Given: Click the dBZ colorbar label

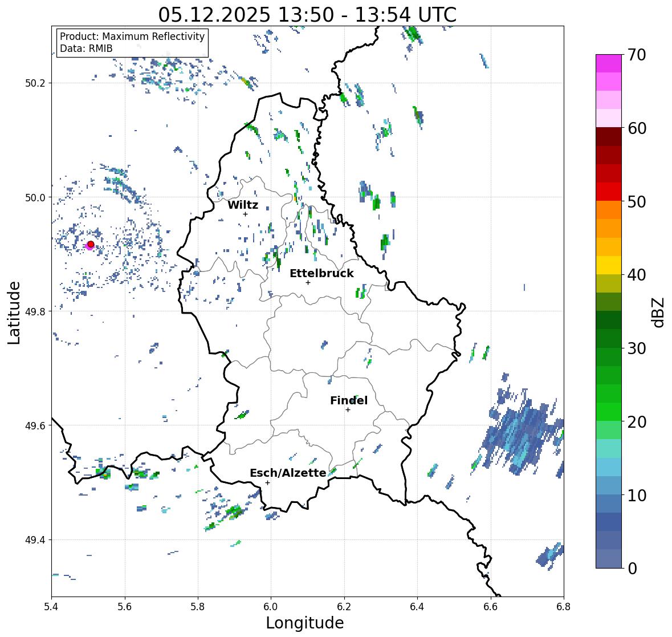Looking at the screenshot, I should (x=659, y=312).
